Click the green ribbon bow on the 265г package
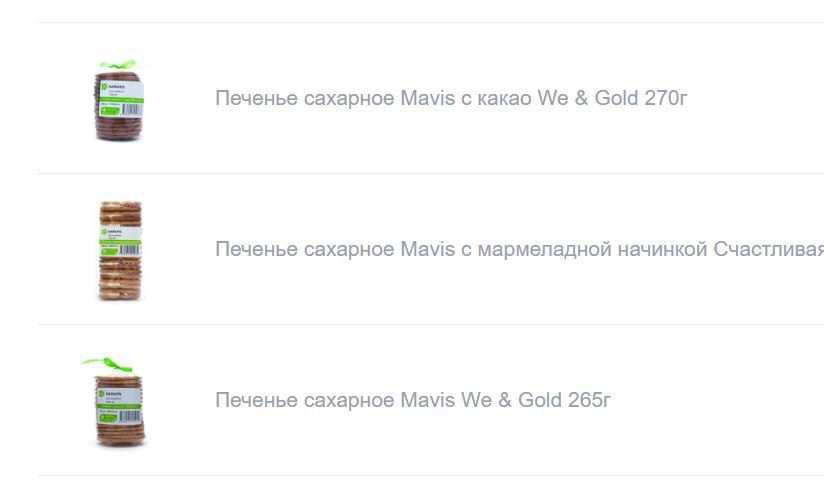This screenshot has height=499, width=824. coord(107,363)
